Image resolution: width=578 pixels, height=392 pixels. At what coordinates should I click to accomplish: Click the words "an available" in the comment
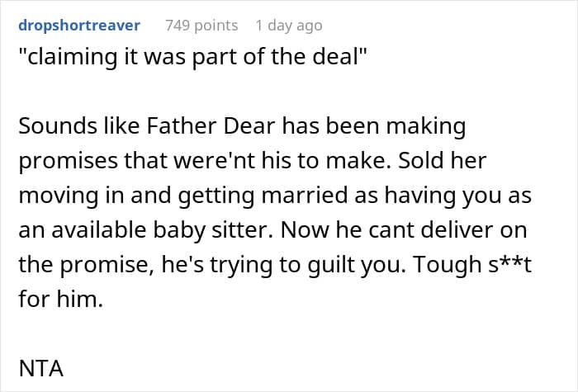coord(83,230)
